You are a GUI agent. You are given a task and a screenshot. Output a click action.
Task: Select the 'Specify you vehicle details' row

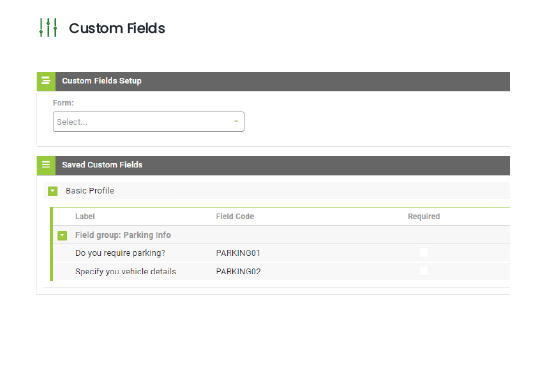[x=281, y=271]
